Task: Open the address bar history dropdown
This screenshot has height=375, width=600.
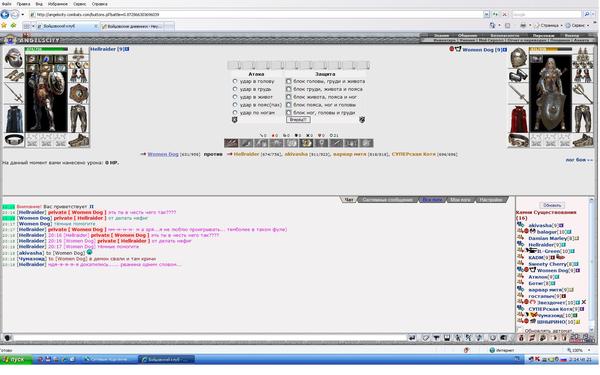Action: pos(486,15)
